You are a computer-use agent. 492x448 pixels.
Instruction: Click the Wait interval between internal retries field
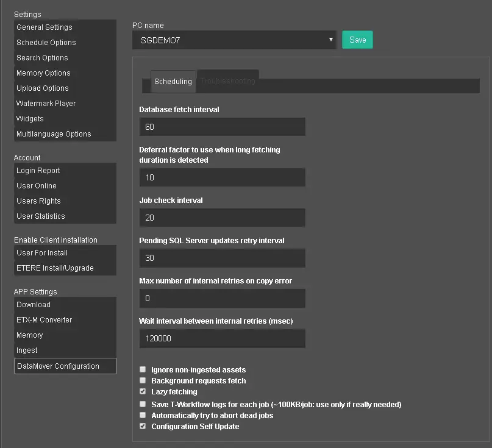222,338
